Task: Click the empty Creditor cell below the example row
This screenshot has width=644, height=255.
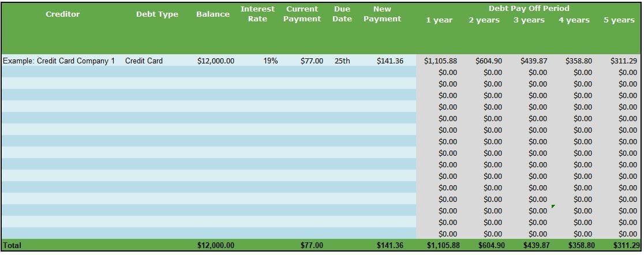Action: coord(62,72)
